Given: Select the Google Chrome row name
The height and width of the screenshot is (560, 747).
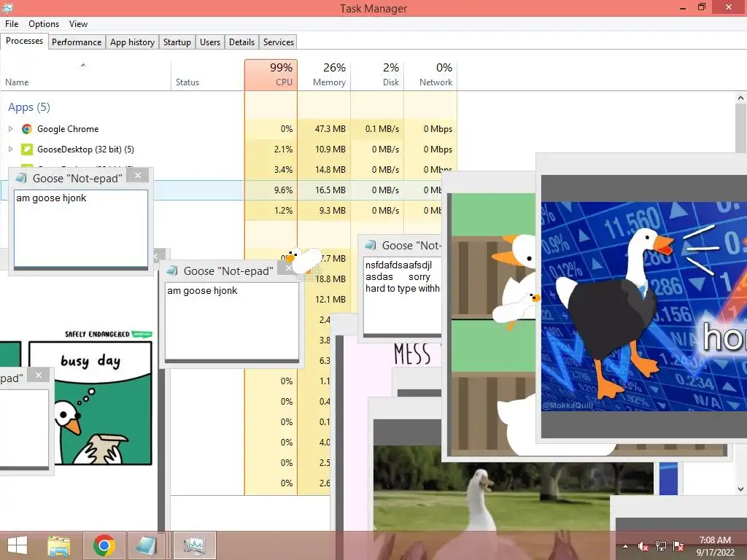Looking at the screenshot, I should click(x=68, y=128).
